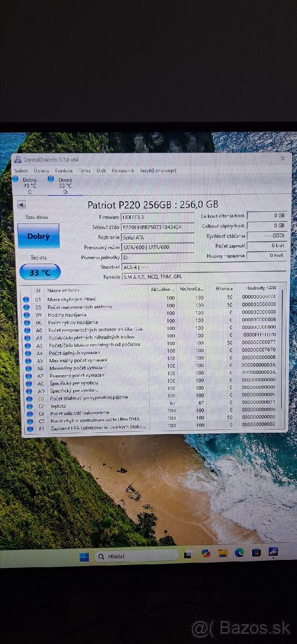
Task: Click the drive letter D: field
Action: pyautogui.click(x=158, y=257)
